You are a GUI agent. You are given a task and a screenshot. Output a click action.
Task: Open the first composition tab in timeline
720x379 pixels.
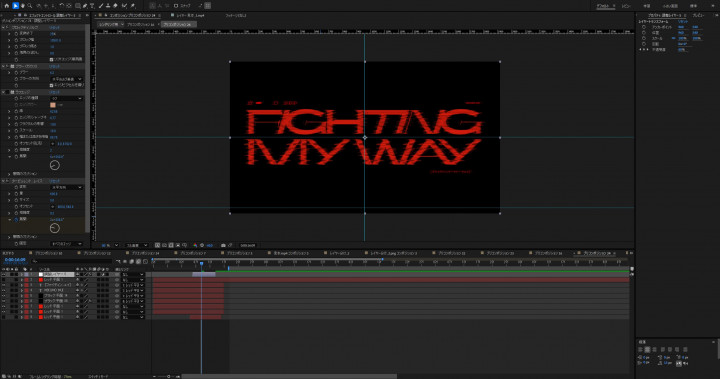pyautogui.click(x=48, y=253)
